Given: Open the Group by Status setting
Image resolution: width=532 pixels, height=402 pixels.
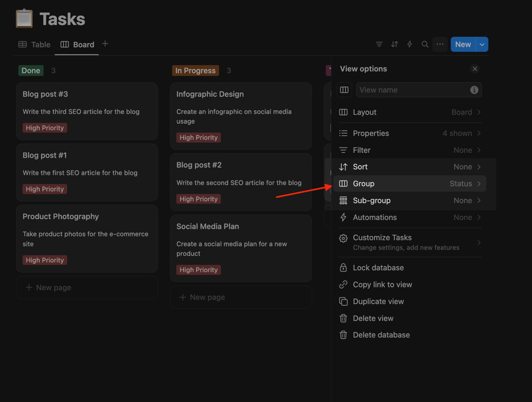Looking at the screenshot, I should tap(410, 184).
